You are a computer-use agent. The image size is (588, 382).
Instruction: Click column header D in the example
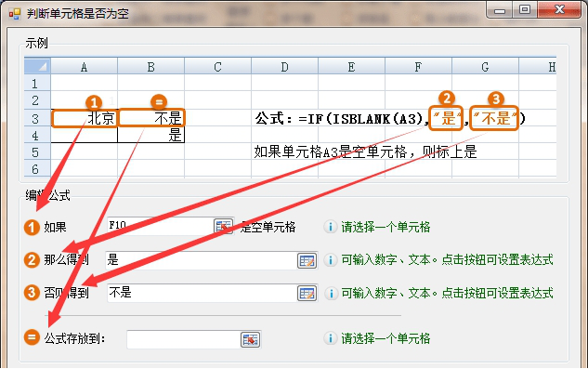tap(284, 67)
